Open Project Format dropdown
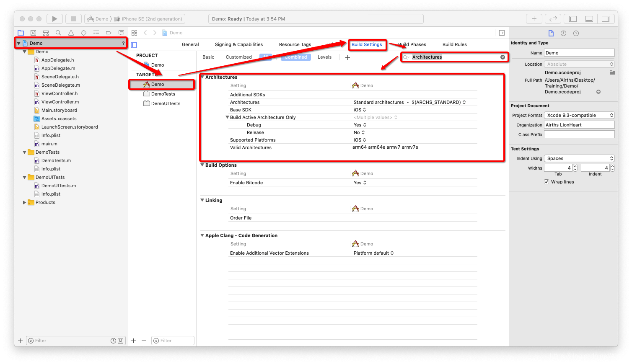 point(579,115)
